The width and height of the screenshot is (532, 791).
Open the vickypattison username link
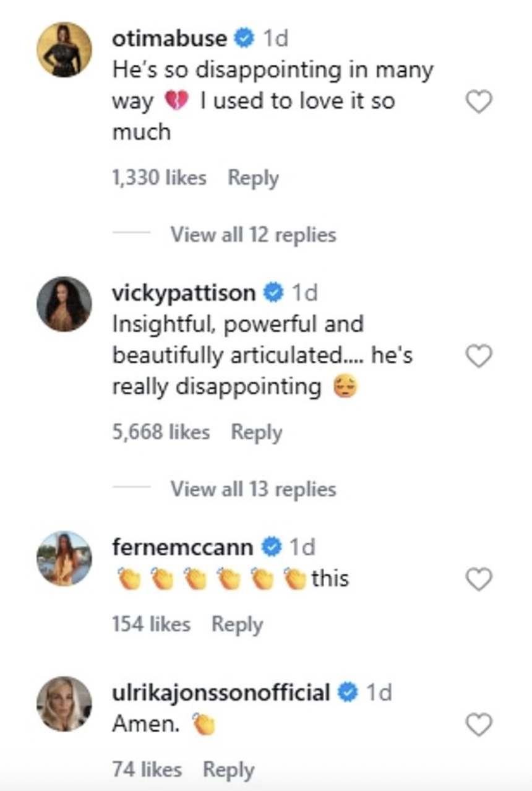tap(183, 293)
